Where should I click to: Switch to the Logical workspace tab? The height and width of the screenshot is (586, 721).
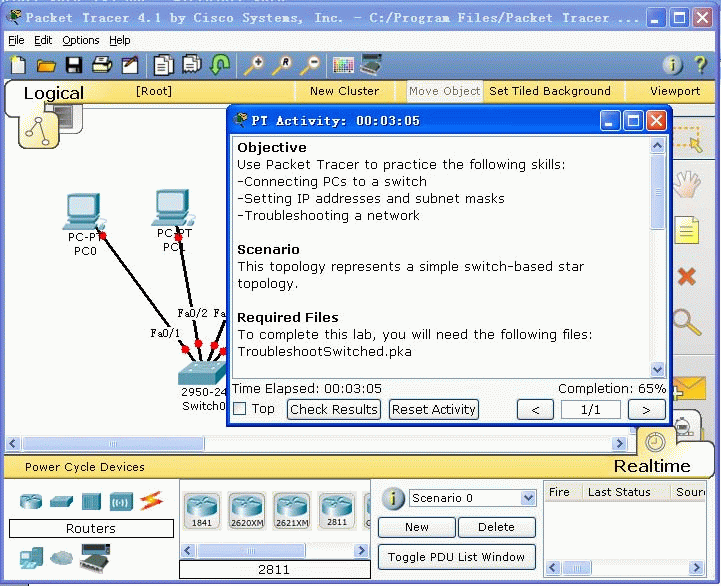53,93
